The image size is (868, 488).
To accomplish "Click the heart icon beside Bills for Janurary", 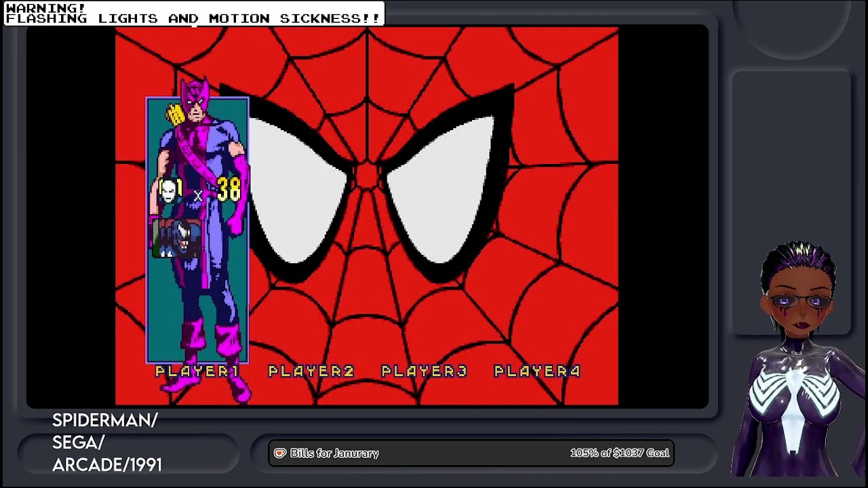I will coord(279,453).
